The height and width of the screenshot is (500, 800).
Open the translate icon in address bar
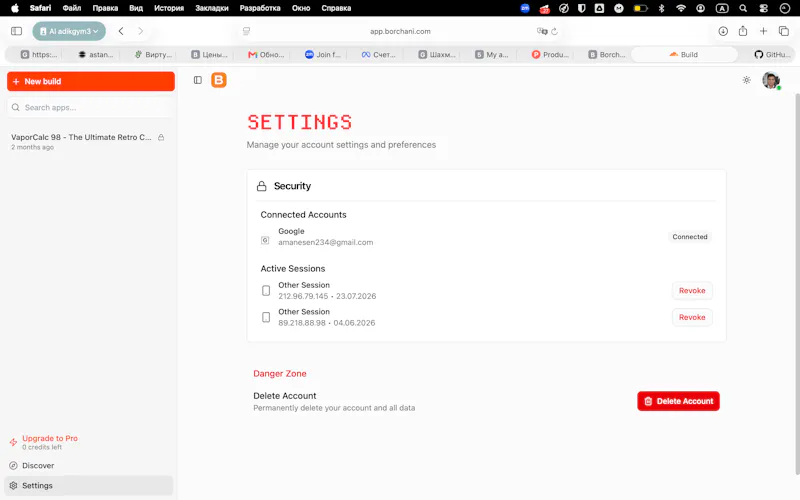coord(542,31)
